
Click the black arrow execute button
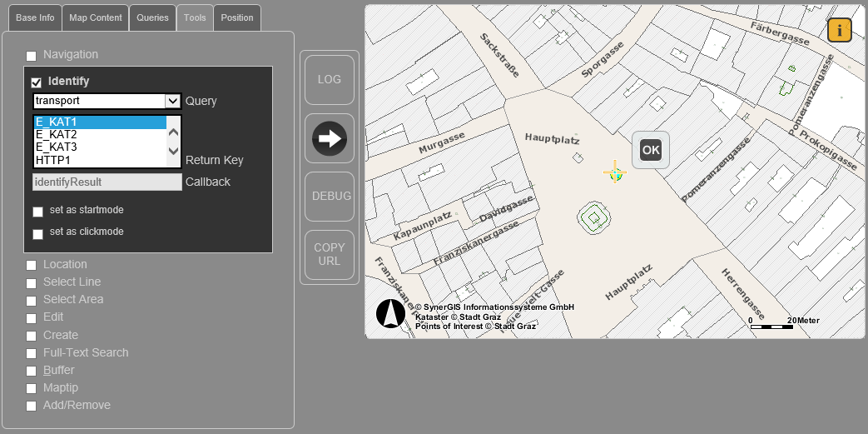[330, 138]
